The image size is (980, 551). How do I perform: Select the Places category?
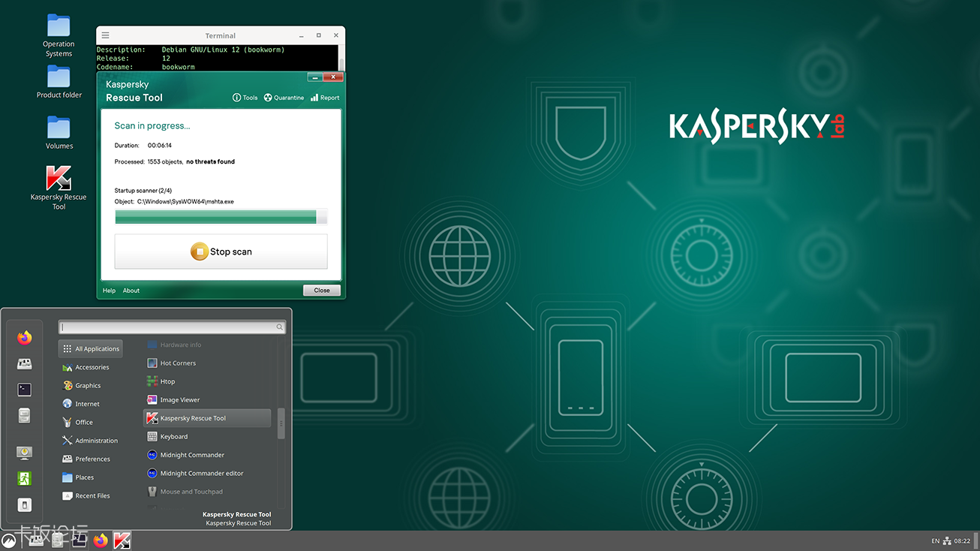coord(91,477)
